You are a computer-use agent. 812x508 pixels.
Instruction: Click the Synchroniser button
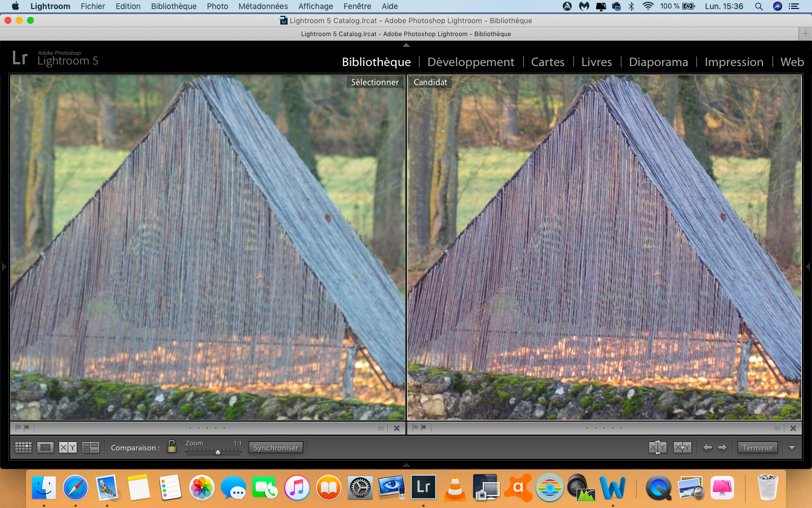(x=276, y=448)
